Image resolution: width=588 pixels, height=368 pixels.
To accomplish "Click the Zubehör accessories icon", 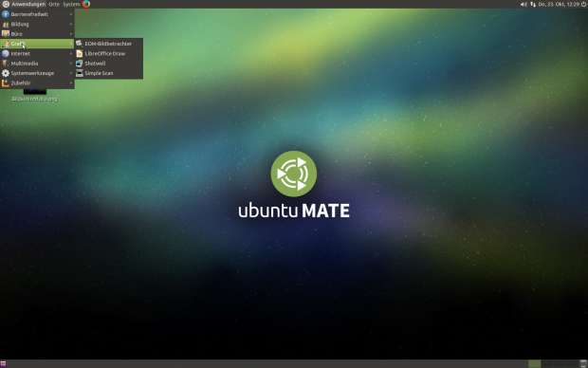I will (6, 83).
